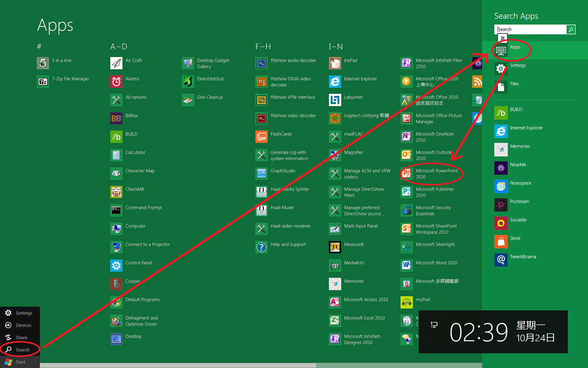
Task: Open Microsoft Security Essentials
Action: click(x=426, y=210)
